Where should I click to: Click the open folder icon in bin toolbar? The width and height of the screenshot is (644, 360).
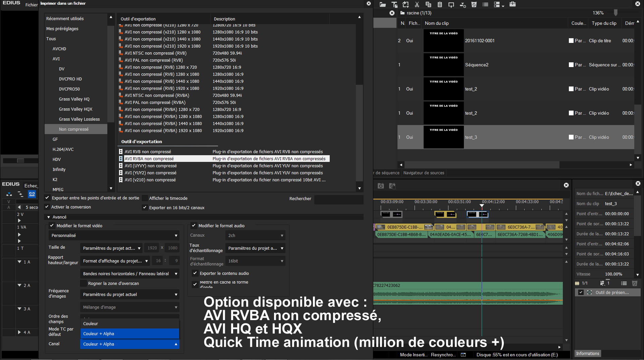pos(382,4)
